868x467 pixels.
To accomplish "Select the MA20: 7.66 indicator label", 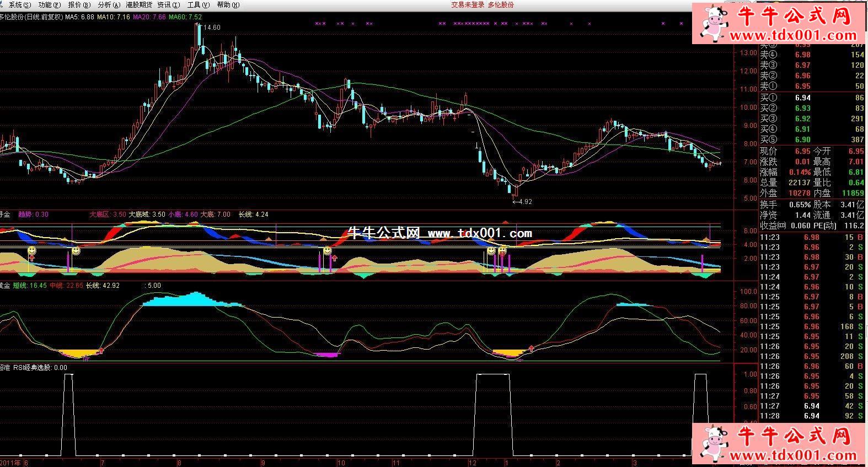I will pyautogui.click(x=149, y=17).
